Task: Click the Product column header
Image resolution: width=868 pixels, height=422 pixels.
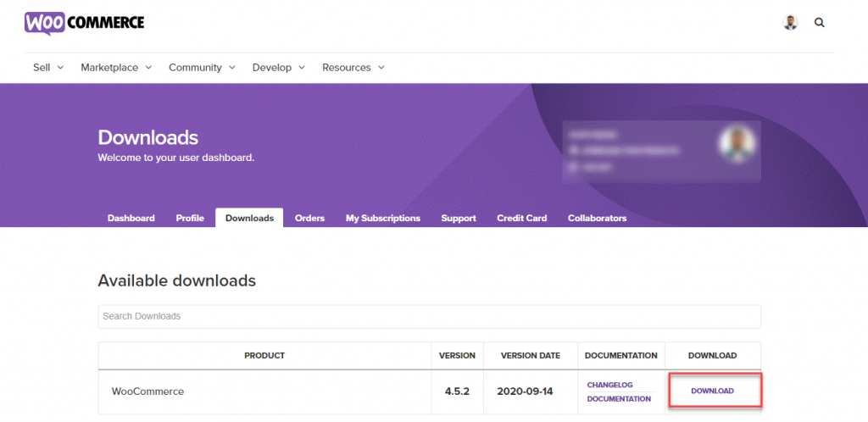Action: 264,356
